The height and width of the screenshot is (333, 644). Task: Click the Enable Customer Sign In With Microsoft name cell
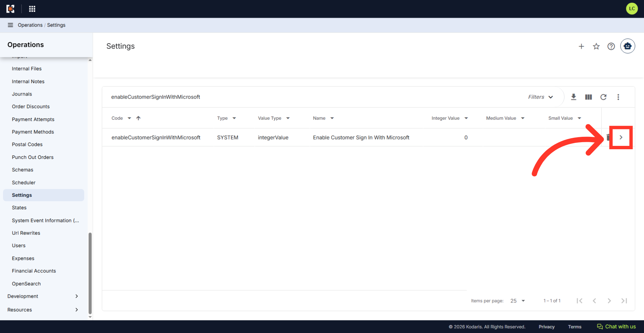click(361, 137)
